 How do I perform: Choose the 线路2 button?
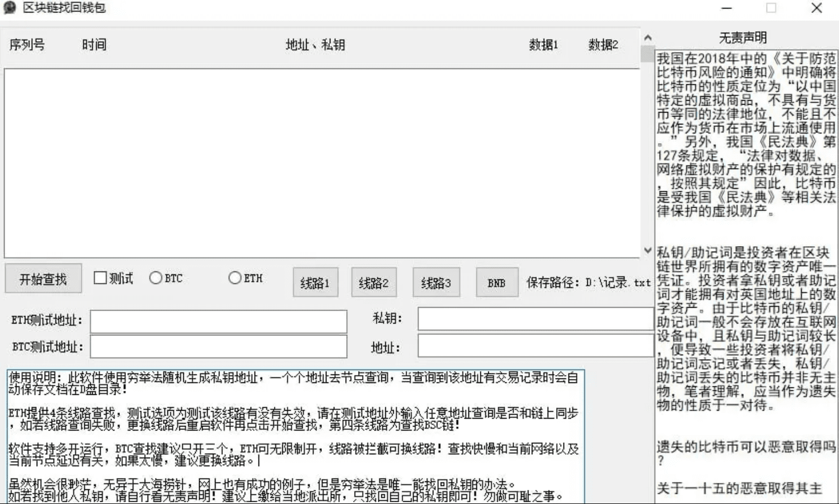tap(373, 282)
